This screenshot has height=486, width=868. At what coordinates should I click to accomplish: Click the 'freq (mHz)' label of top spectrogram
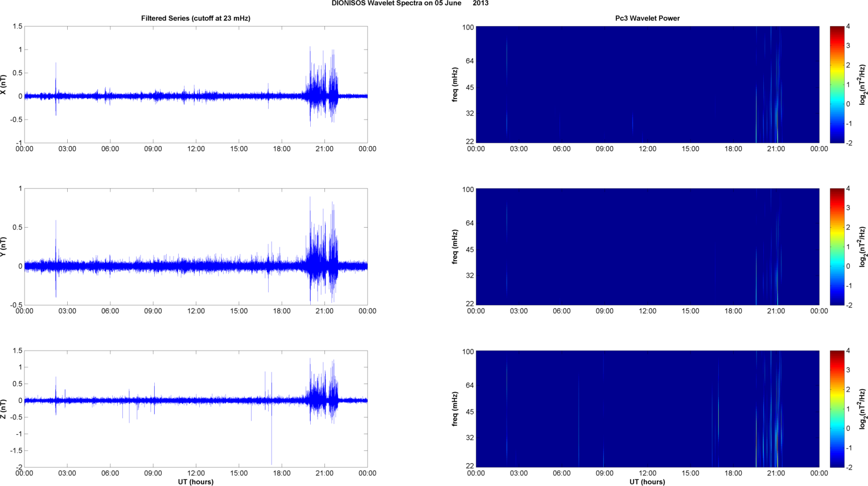coord(455,85)
